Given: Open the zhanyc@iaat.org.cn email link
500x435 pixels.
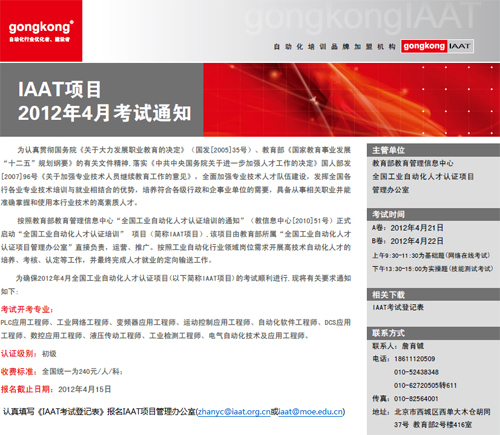Looking at the screenshot, I should (234, 412).
